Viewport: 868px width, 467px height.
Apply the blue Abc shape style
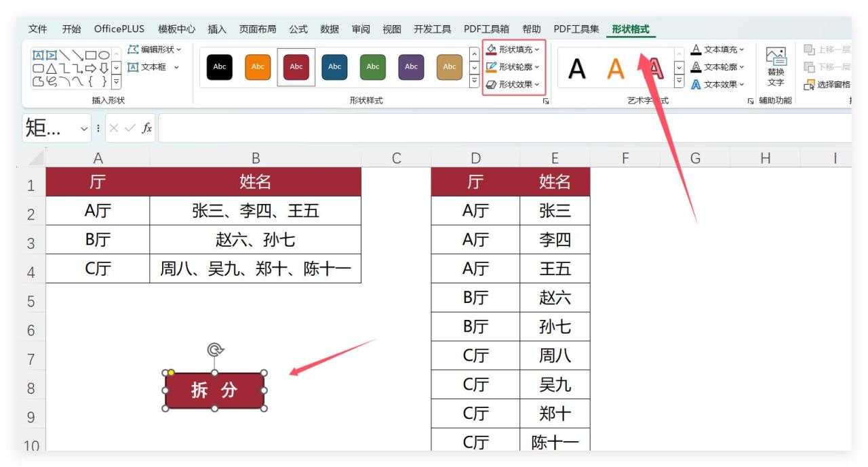(x=334, y=67)
